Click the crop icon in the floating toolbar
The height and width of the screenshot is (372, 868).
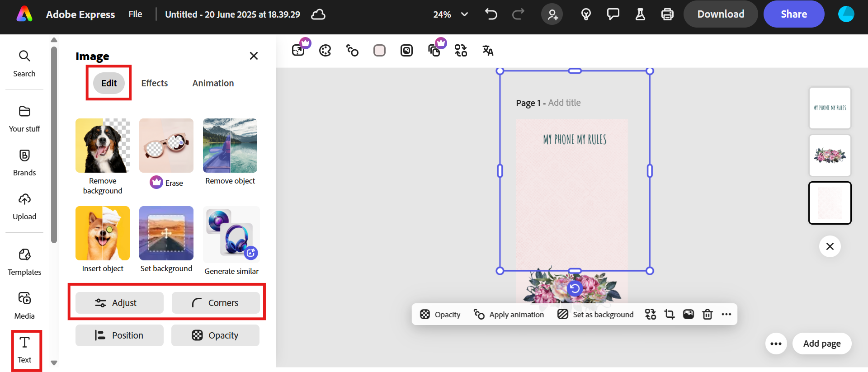click(x=670, y=314)
